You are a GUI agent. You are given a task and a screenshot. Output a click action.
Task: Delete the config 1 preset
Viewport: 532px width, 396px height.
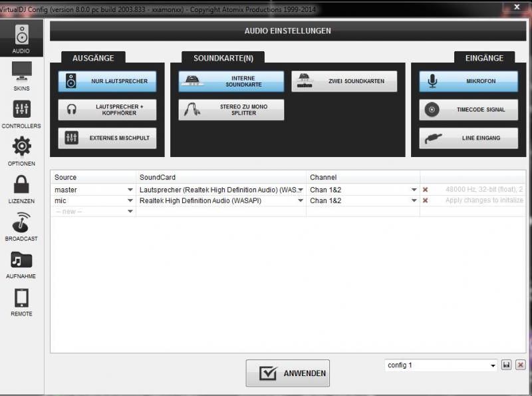(x=521, y=365)
